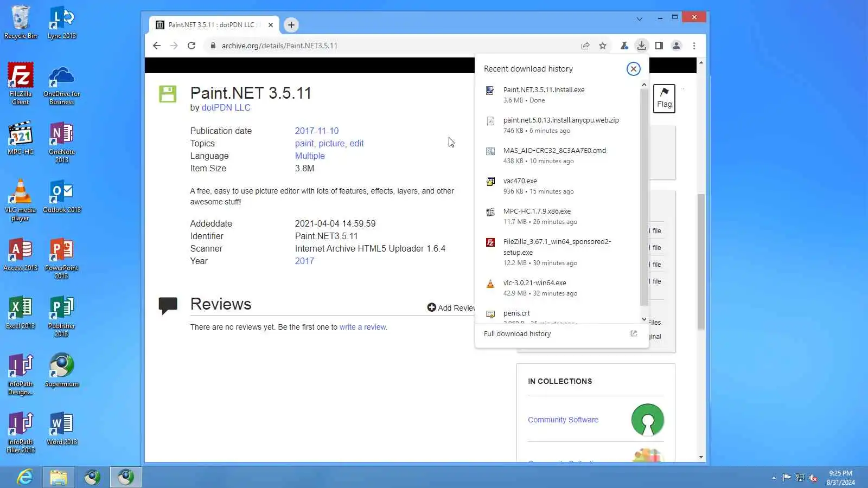Viewport: 868px width, 488px height.
Task: Open the MPC-HC desktop icon
Action: click(21, 138)
